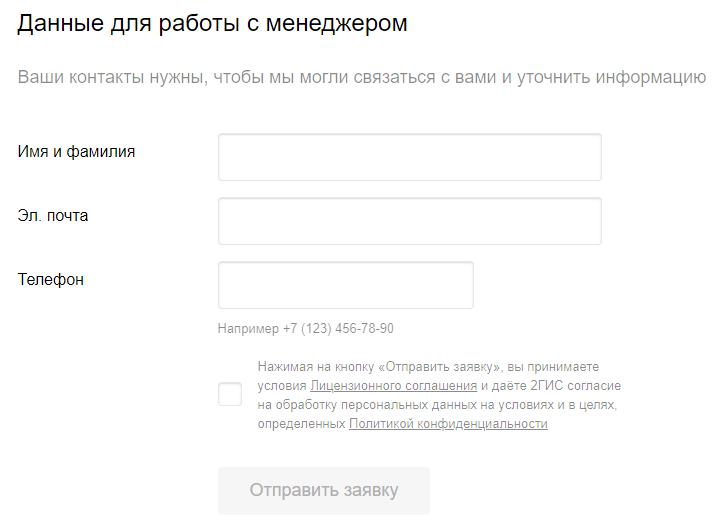The image size is (722, 530).
Task: Click the "Имя и фамилия" input field
Action: tap(409, 157)
